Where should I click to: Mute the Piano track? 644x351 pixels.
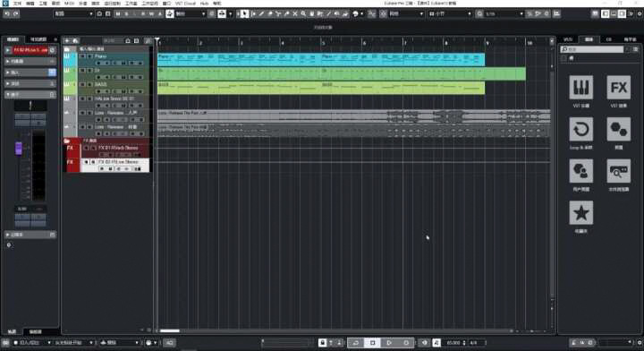(82, 56)
